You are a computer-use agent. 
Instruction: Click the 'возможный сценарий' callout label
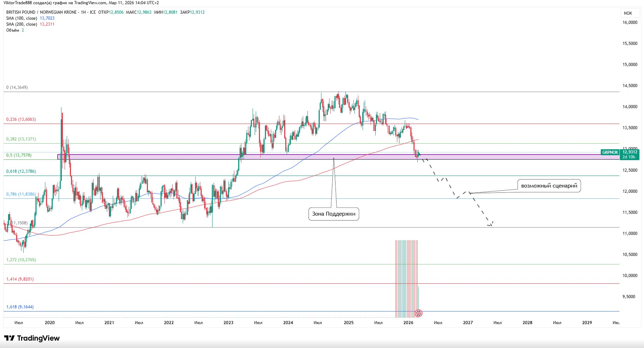pyautogui.click(x=549, y=186)
